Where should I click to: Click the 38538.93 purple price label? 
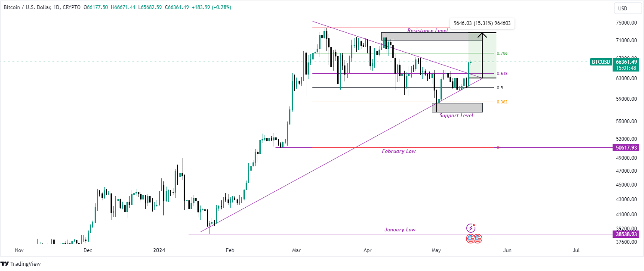pyautogui.click(x=626, y=234)
